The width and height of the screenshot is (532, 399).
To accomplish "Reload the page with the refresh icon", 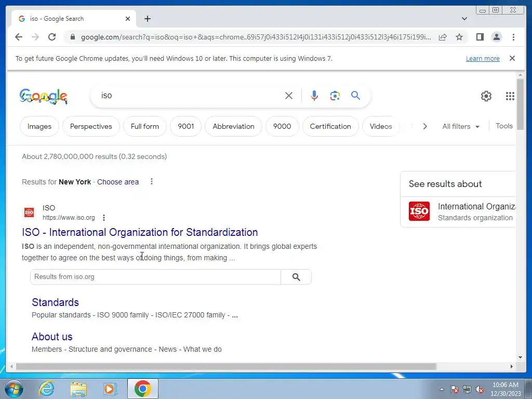I will [x=52, y=37].
